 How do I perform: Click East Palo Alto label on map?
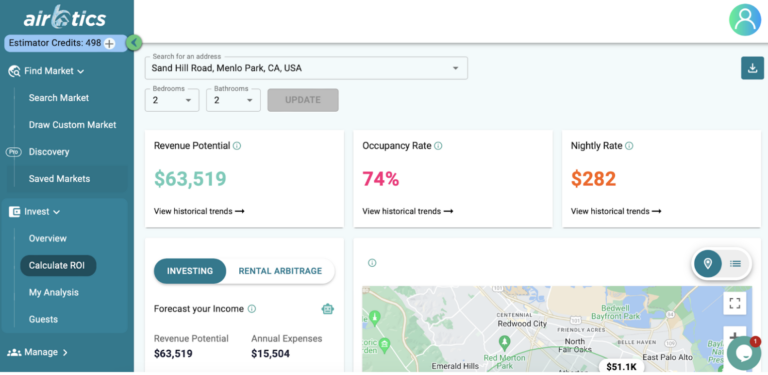click(668, 357)
